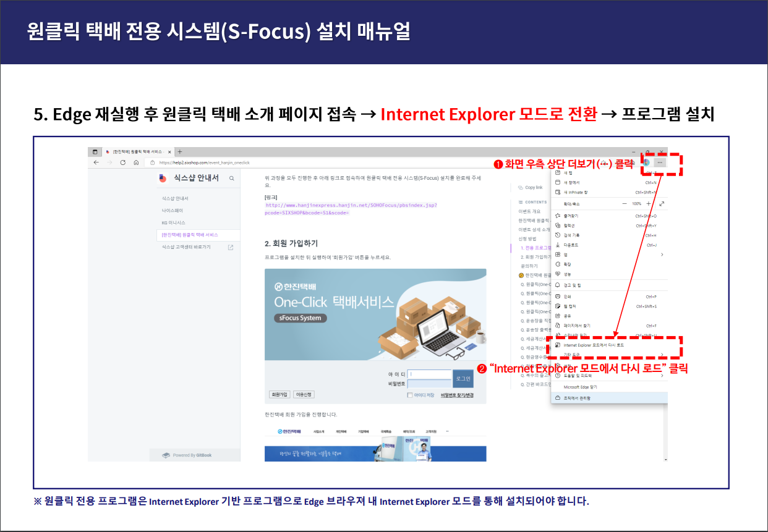Click 이벤트 개요 in CONTENTS list
This screenshot has width=768, height=532.
[x=530, y=211]
